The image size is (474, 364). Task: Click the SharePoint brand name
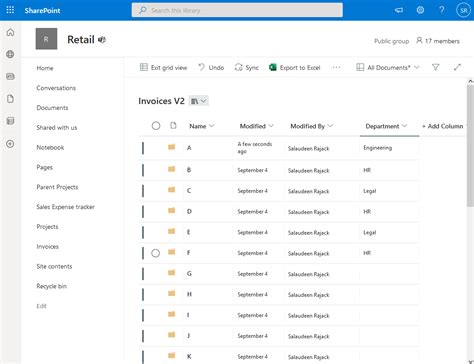click(42, 10)
